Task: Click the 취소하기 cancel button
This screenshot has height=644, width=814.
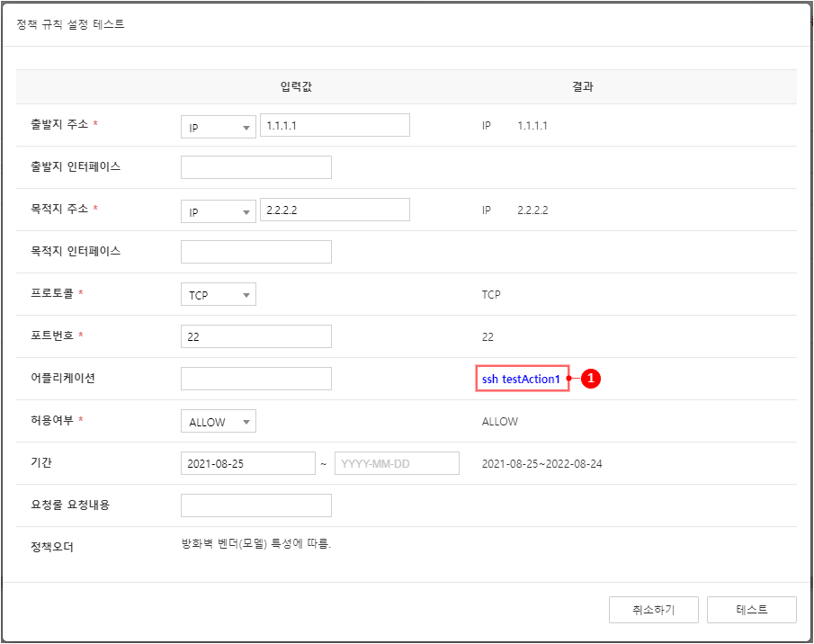Action: pos(654,610)
